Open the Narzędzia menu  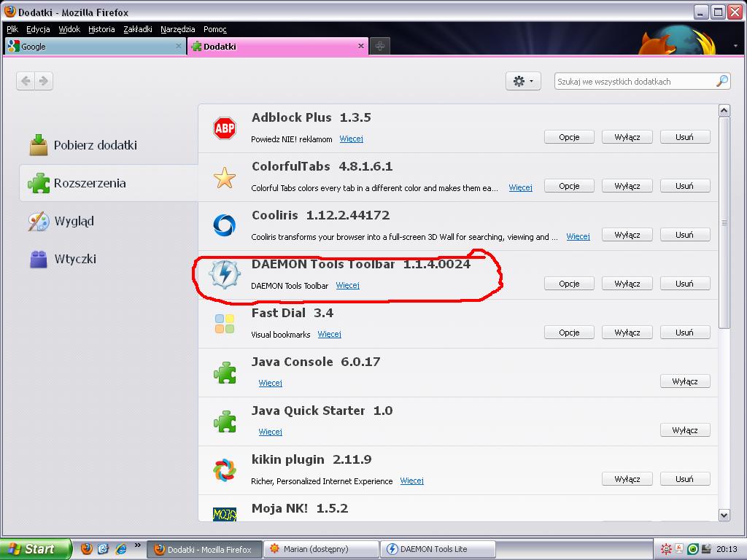178,29
